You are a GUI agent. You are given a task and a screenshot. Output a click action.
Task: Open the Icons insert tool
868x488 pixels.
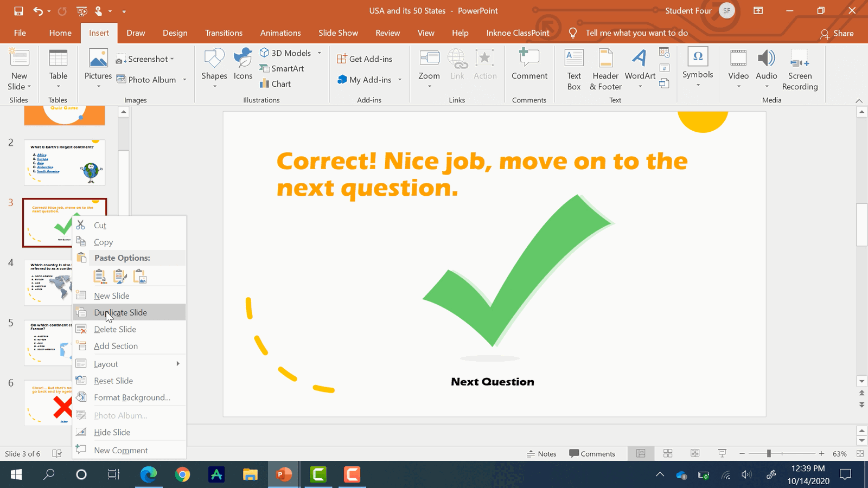243,58
